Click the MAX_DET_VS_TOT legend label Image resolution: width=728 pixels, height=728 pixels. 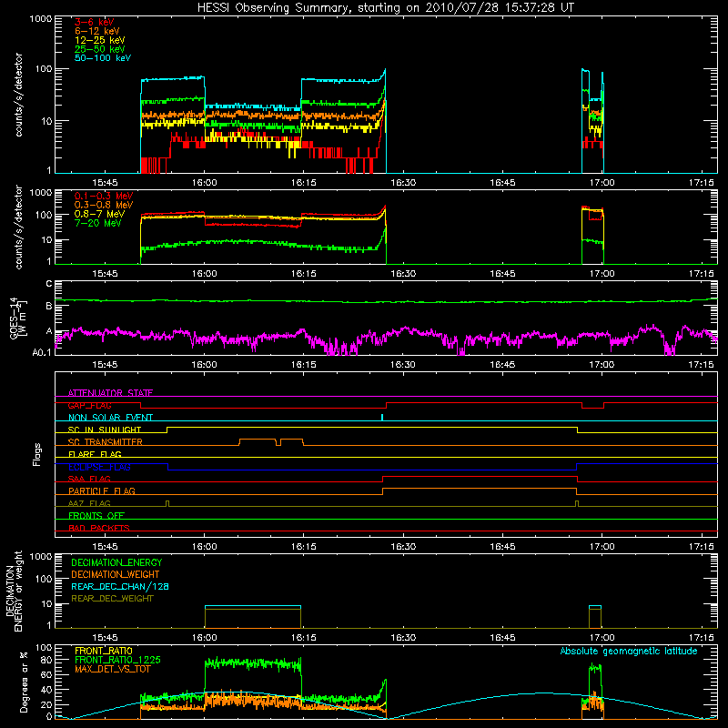[112, 669]
